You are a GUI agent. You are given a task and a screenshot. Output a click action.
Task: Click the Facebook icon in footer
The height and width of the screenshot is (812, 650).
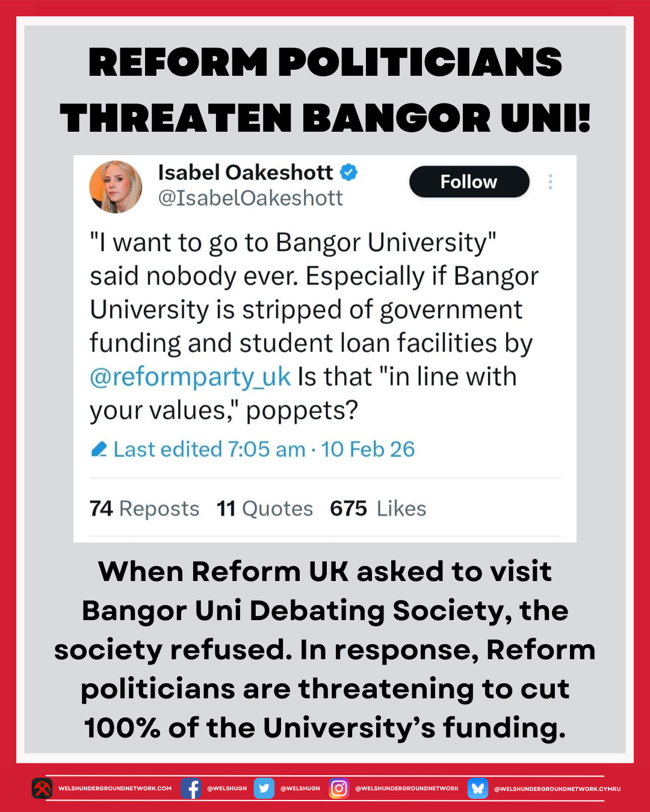click(x=191, y=788)
